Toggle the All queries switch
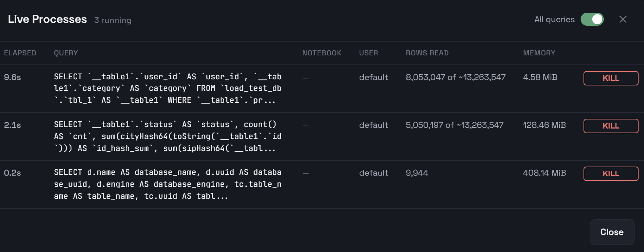The height and width of the screenshot is (252, 644). click(x=592, y=19)
